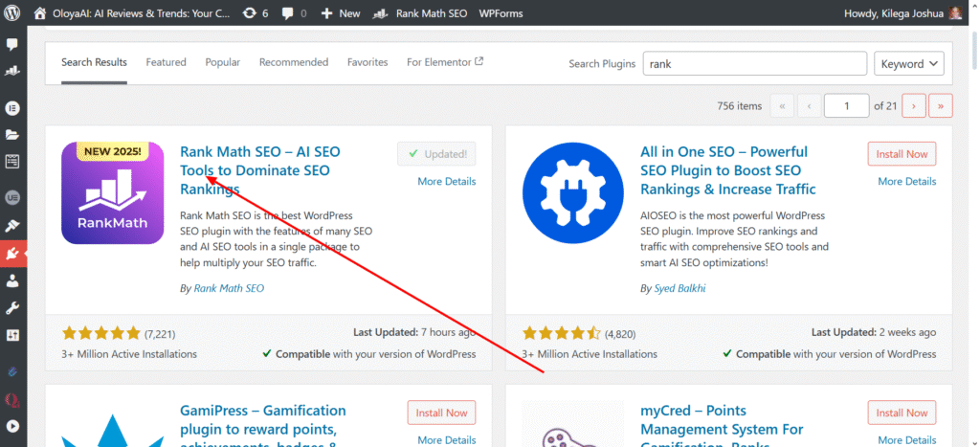The width and height of the screenshot is (980, 447).
Task: Open the Syed Balkhi author link
Action: tap(680, 288)
